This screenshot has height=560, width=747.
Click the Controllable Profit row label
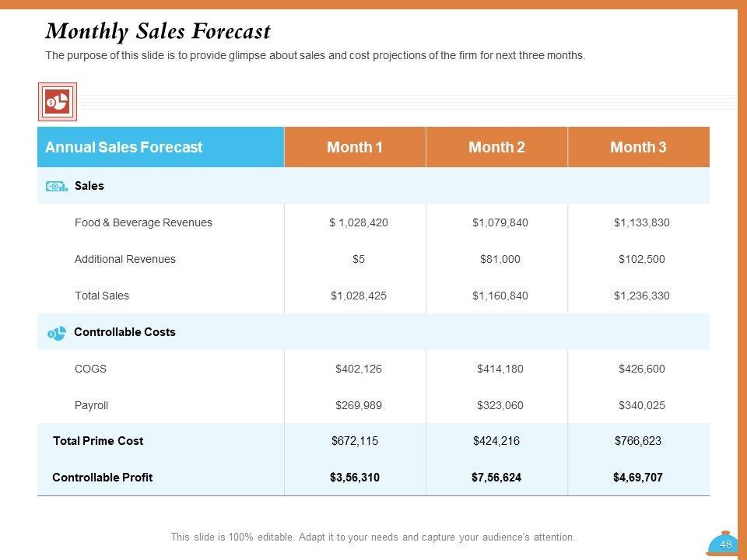pyautogui.click(x=103, y=478)
